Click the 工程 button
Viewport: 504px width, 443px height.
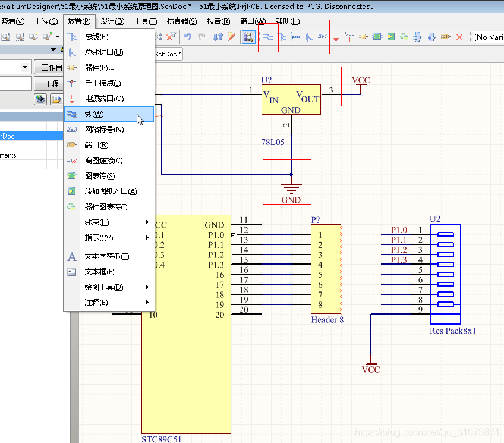tap(49, 84)
